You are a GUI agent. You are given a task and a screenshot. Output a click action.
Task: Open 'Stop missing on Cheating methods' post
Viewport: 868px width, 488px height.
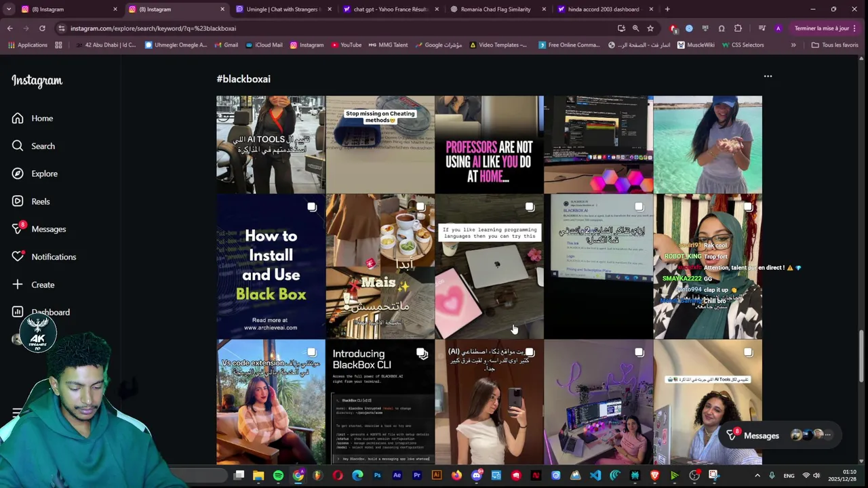[x=380, y=144]
